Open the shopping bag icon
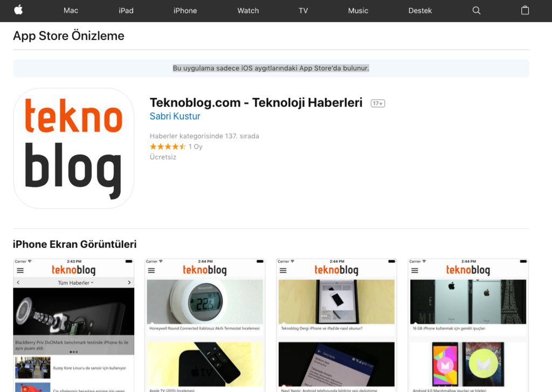552x392 pixels. click(x=525, y=10)
